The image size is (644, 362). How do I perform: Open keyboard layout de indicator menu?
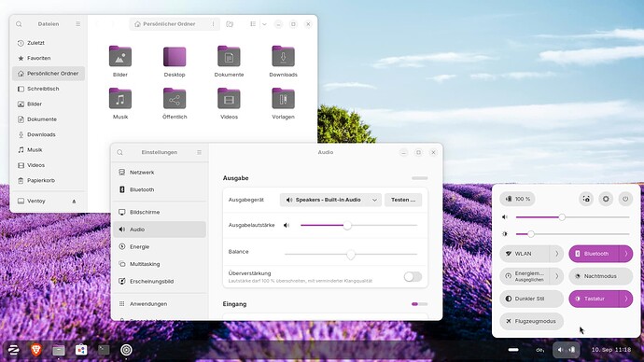[540, 350]
